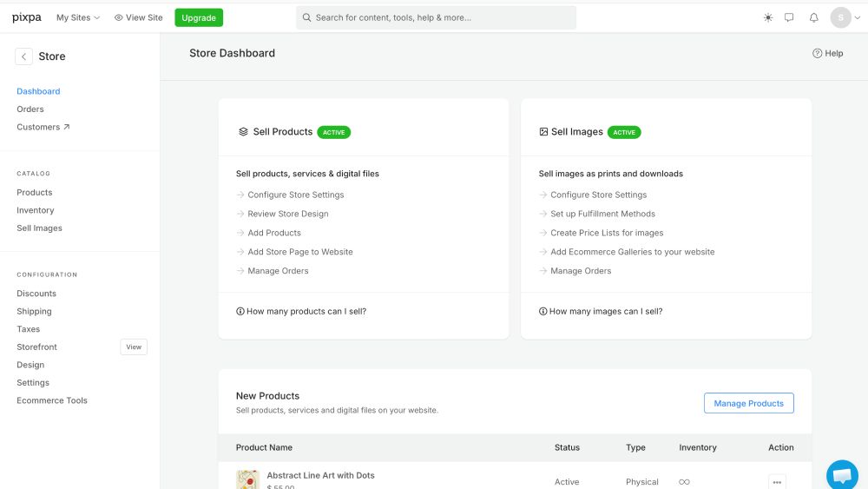Open Storefront in the sidebar

click(37, 347)
